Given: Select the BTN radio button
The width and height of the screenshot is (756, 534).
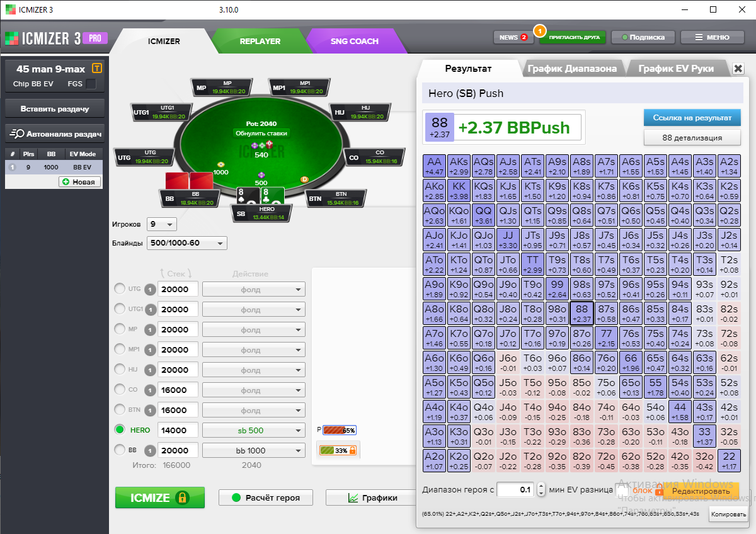Looking at the screenshot, I should (120, 409).
